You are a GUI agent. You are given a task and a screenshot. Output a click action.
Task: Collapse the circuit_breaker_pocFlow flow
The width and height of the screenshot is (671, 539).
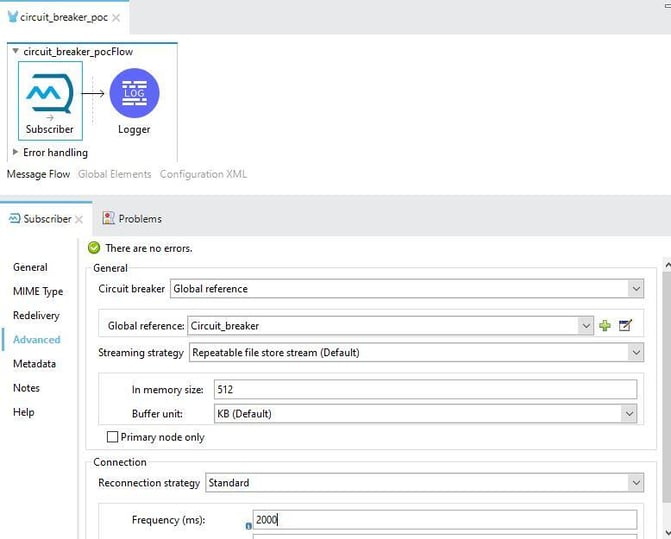[x=15, y=51]
